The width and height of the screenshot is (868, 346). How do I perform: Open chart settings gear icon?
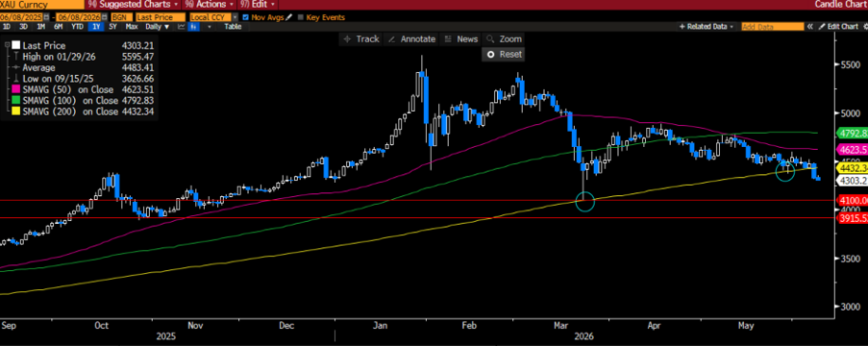(x=865, y=27)
